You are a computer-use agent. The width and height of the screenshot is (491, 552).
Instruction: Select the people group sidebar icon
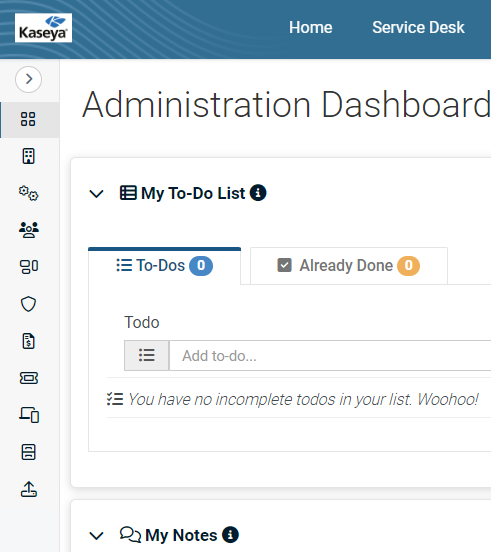[29, 230]
